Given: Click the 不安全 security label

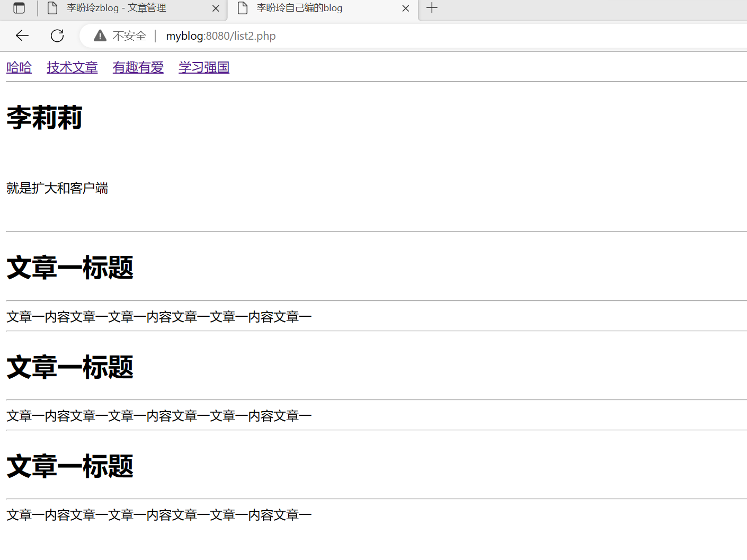Looking at the screenshot, I should click(x=129, y=35).
